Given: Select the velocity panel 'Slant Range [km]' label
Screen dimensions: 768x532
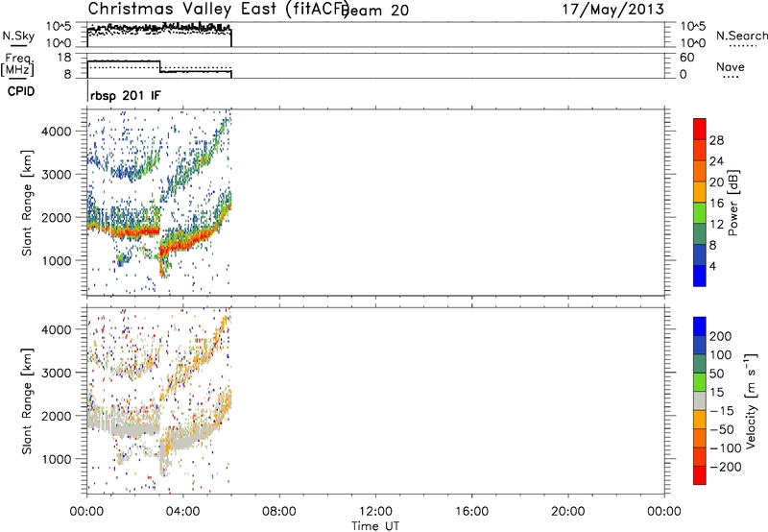Looking at the screenshot, I should coord(27,401).
